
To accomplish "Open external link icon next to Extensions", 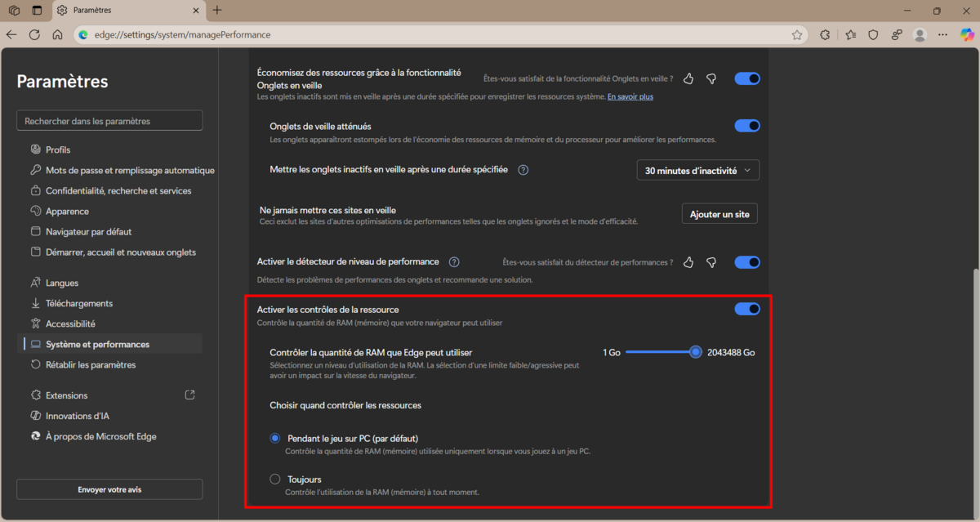I will pos(190,395).
